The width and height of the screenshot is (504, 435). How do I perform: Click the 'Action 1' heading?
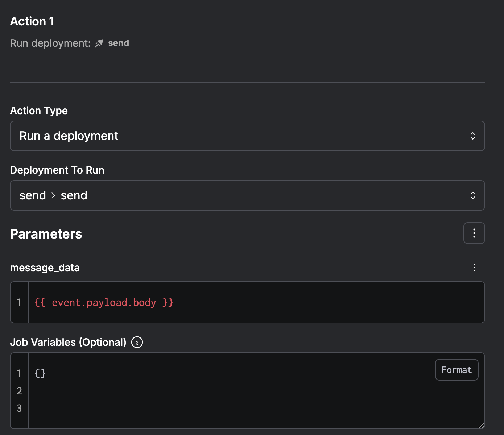coord(32,21)
